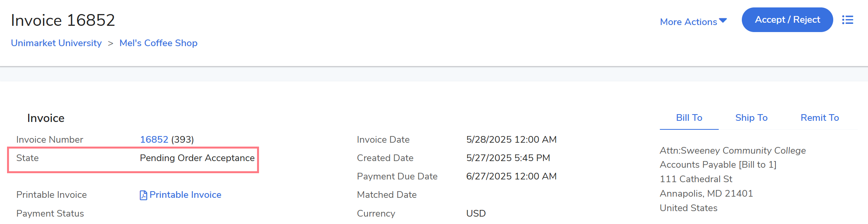Go to Mel's Coffee Shop breadcrumb

coord(158,43)
